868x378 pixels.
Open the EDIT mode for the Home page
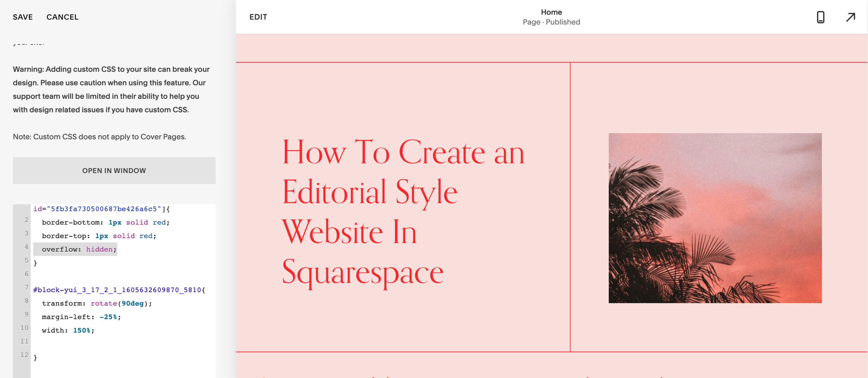[x=258, y=17]
